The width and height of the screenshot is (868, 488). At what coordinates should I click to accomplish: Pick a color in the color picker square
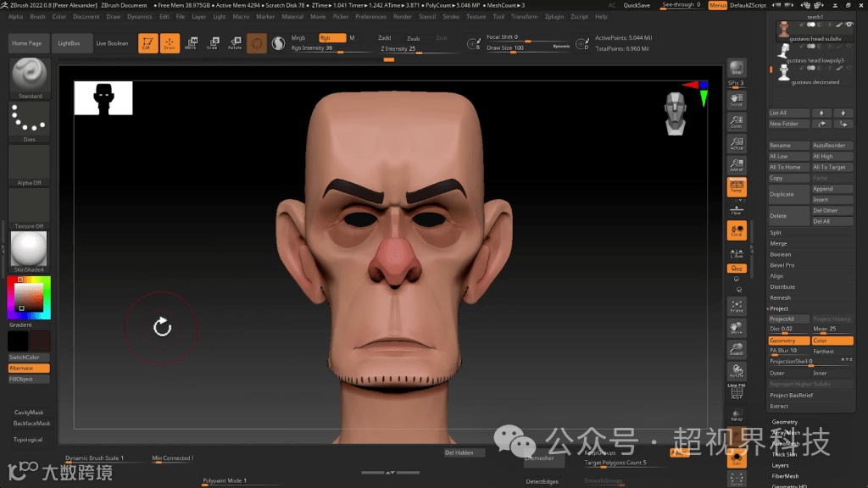point(30,297)
